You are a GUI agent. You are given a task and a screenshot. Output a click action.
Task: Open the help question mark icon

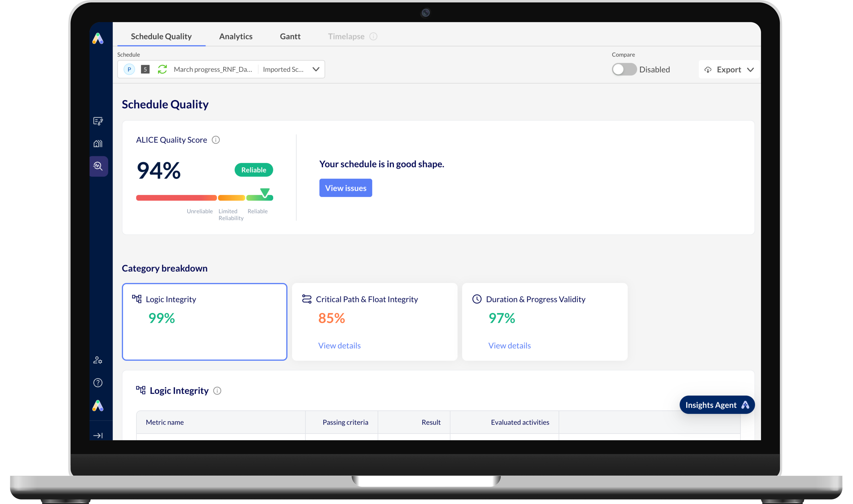98,383
